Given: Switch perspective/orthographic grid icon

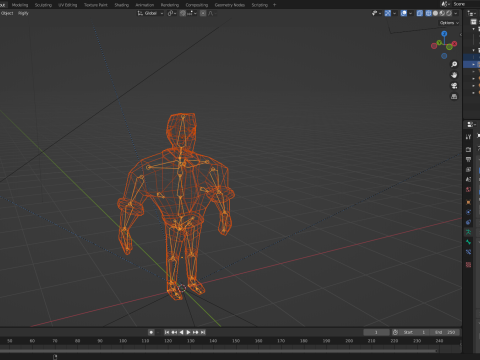Looking at the screenshot, I should tap(454, 97).
